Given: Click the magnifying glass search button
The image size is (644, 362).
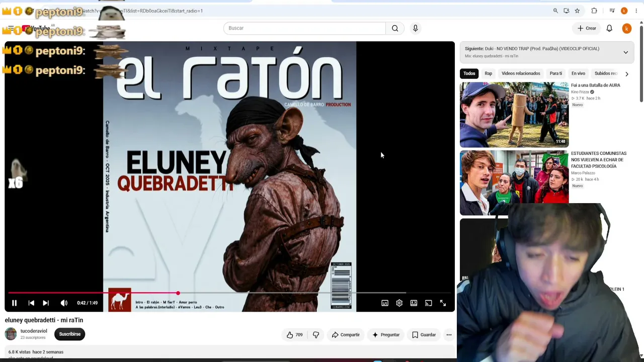Looking at the screenshot, I should coord(395,28).
